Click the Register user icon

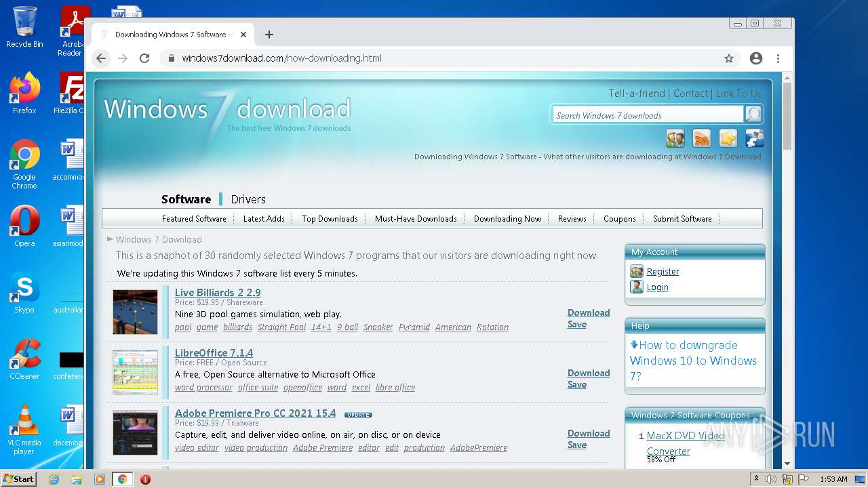(637, 271)
